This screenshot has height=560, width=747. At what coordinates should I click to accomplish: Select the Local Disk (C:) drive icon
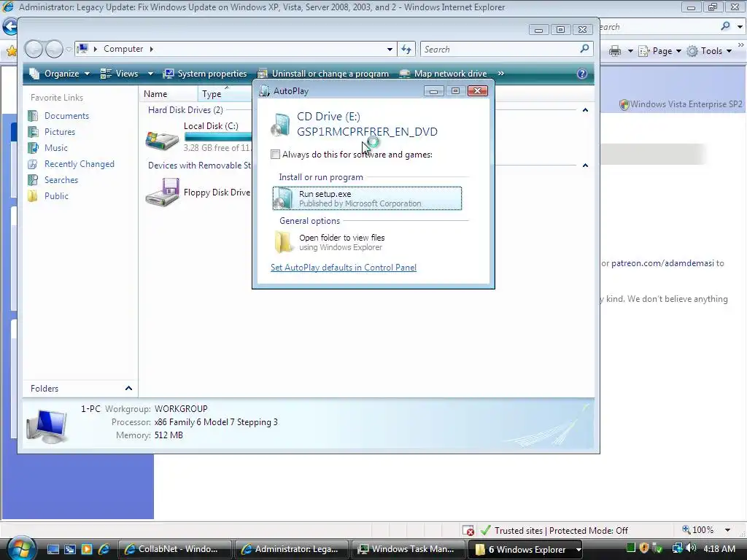tap(162, 139)
